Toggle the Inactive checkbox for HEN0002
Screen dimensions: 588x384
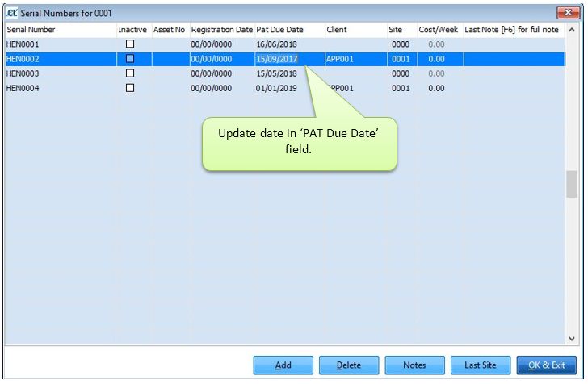point(130,59)
